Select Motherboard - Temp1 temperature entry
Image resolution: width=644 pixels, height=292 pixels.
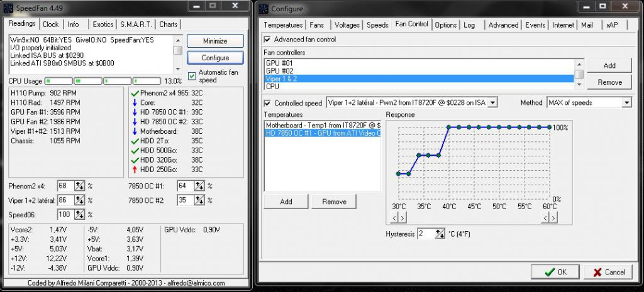[x=323, y=125]
